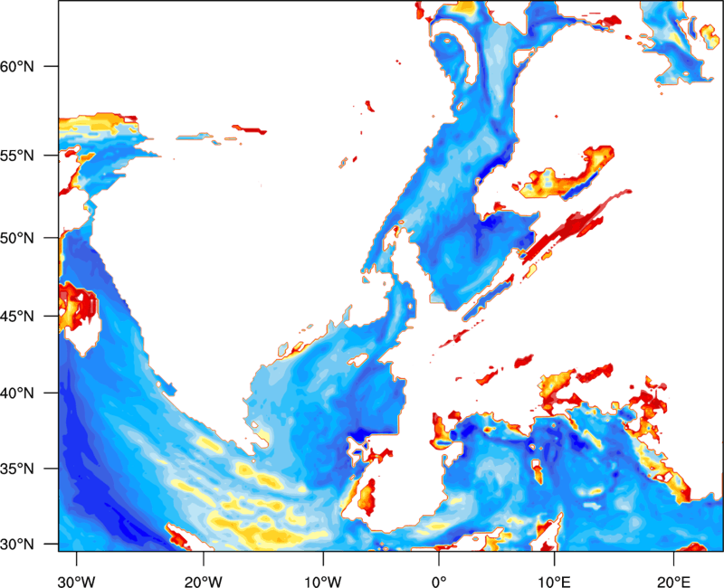
Task: Click the 10°W longitude label
Action: click(x=322, y=582)
